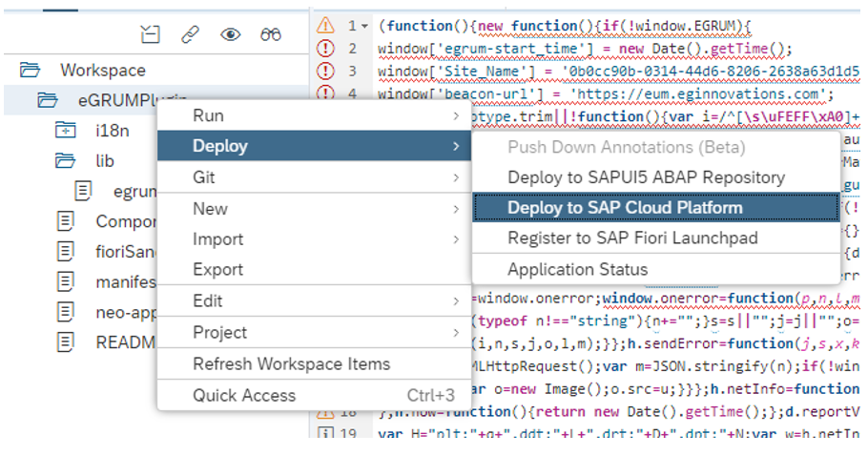Open the Run submenu
Image resolution: width=868 pixels, height=476 pixels.
click(x=314, y=115)
